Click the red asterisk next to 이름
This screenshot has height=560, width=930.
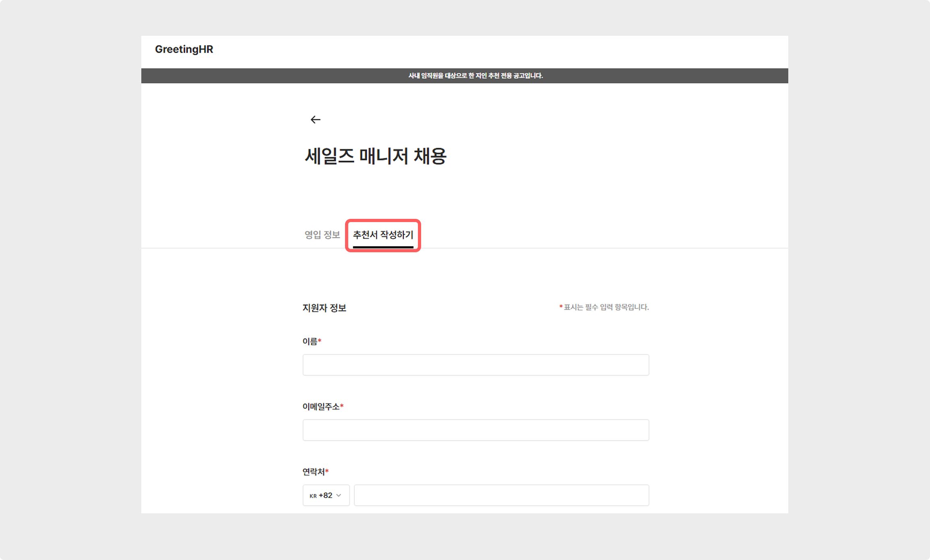[320, 341]
